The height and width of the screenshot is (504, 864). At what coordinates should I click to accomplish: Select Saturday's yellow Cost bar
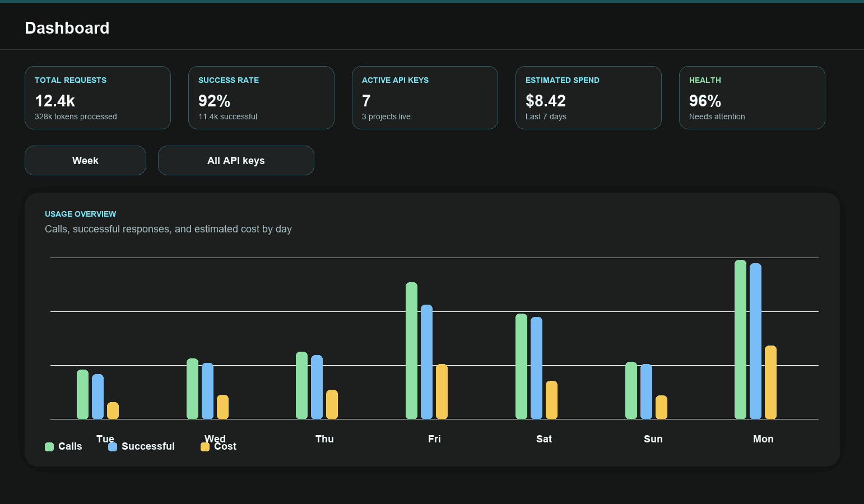(551, 400)
